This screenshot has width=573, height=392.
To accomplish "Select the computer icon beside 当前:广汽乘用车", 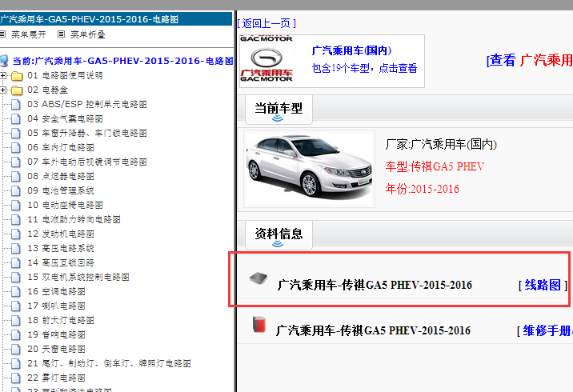I will pos(4,61).
